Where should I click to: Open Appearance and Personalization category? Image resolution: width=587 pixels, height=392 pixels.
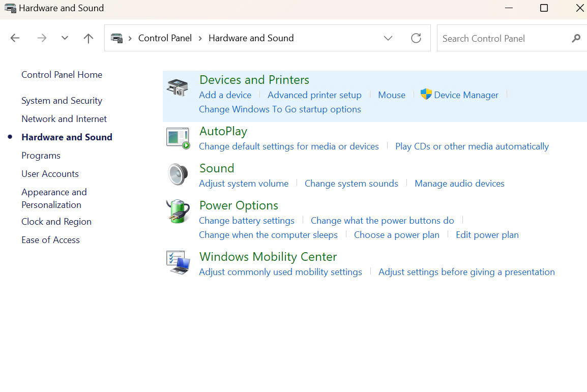click(54, 198)
